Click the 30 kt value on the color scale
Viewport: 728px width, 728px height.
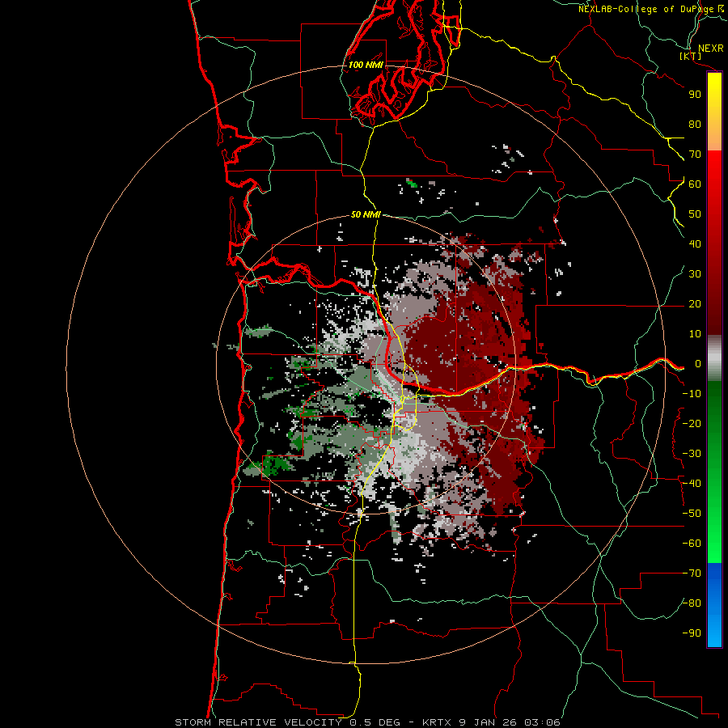click(695, 274)
